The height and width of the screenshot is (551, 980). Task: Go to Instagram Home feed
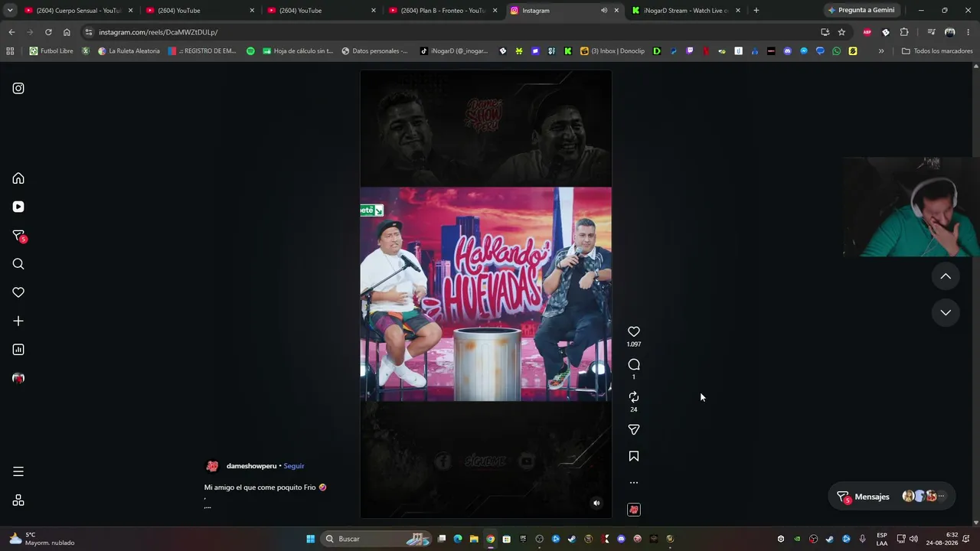[x=18, y=178]
